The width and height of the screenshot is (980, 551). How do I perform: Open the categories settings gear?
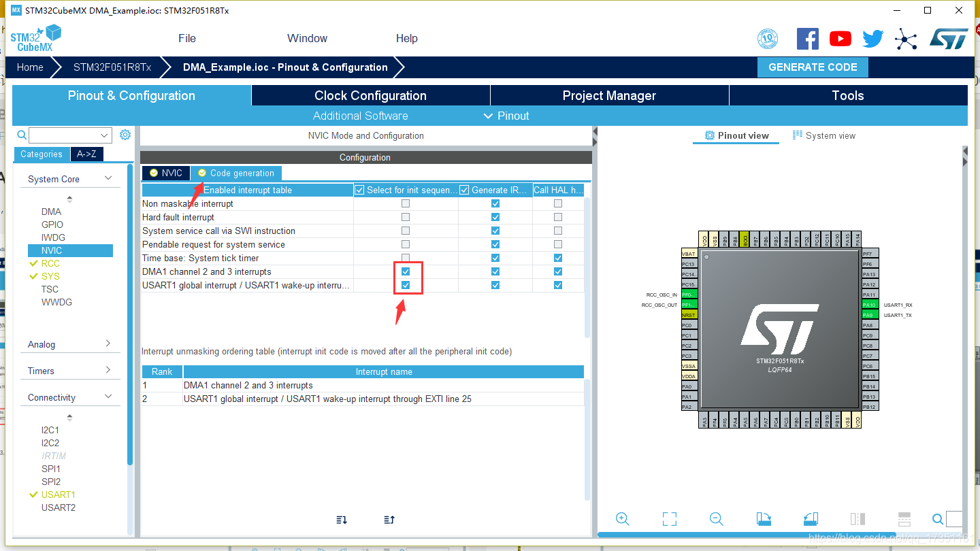(x=125, y=135)
